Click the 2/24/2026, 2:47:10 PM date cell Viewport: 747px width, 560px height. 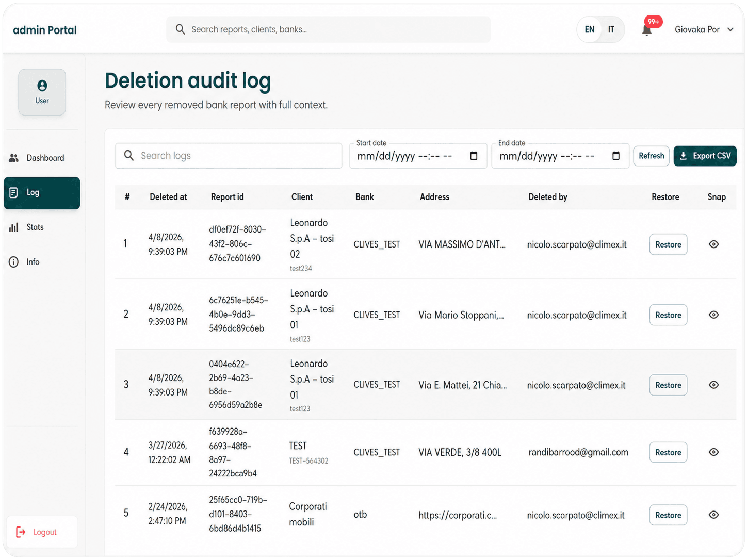(168, 514)
